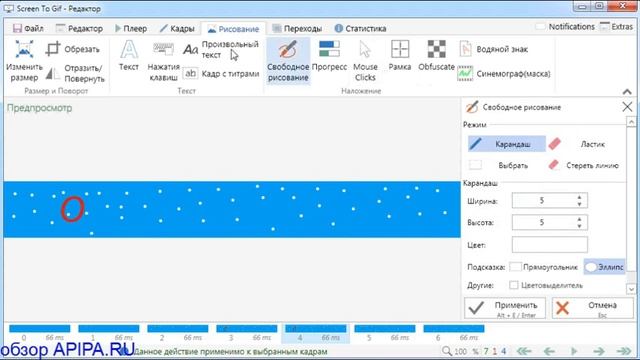Open the Прогресс progress overlay tool

[x=329, y=56]
